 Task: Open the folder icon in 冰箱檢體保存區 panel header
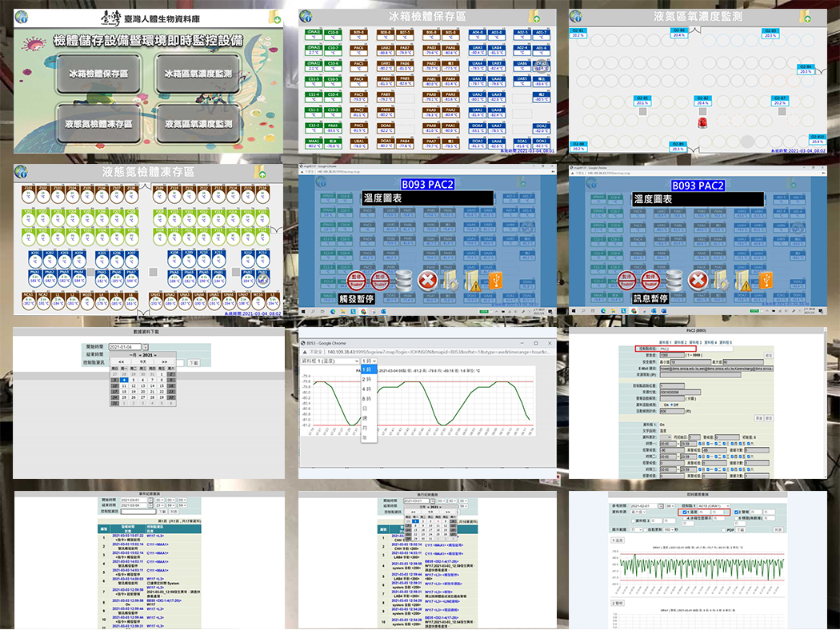(534, 16)
